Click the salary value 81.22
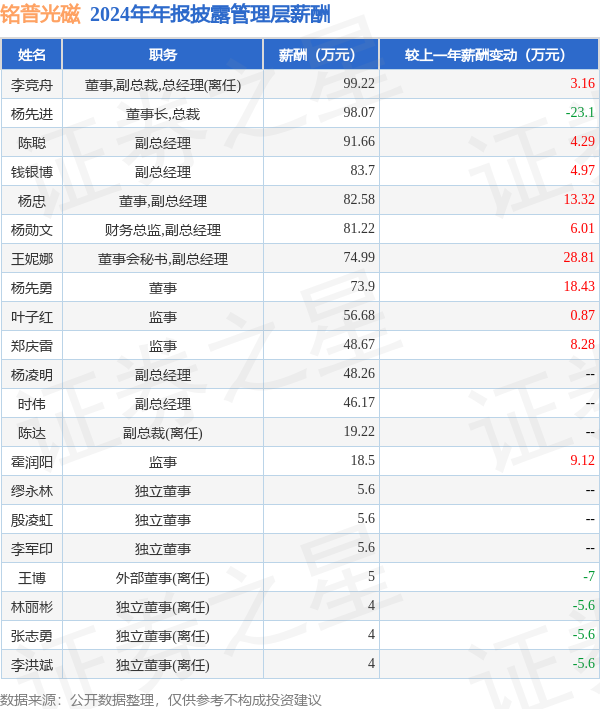The width and height of the screenshot is (600, 709). click(359, 228)
